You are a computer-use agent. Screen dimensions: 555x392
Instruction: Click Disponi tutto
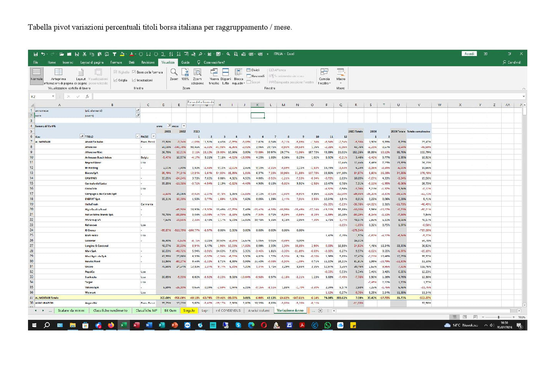pos(225,76)
